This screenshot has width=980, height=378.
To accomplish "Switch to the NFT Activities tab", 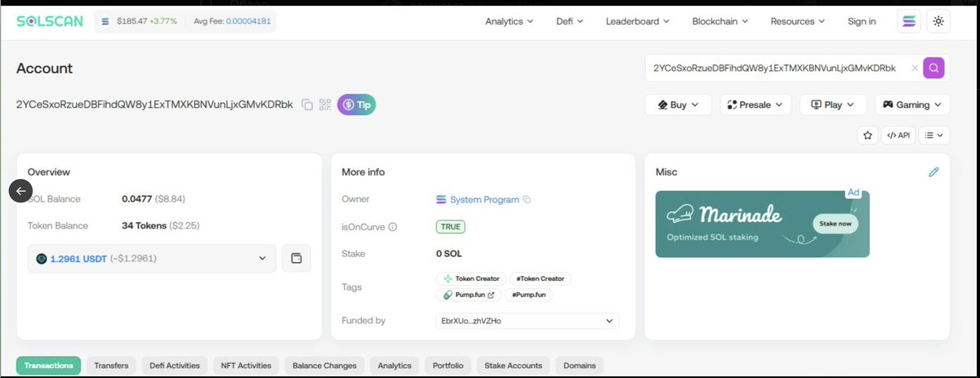I will (x=247, y=366).
